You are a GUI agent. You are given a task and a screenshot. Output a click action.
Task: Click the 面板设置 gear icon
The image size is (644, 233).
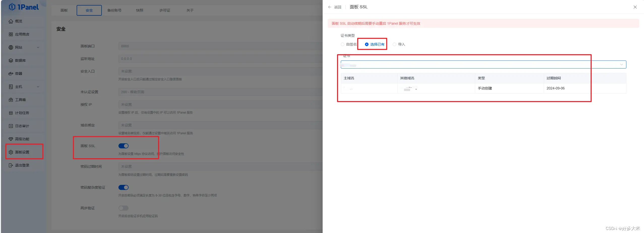point(11,152)
